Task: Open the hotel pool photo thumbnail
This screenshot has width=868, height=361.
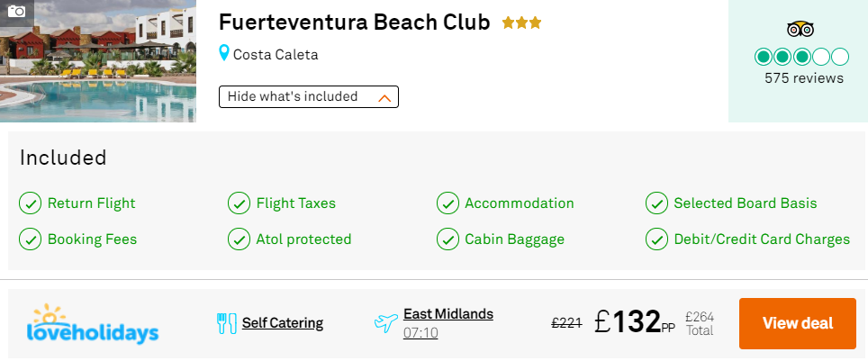Action: pyautogui.click(x=98, y=61)
